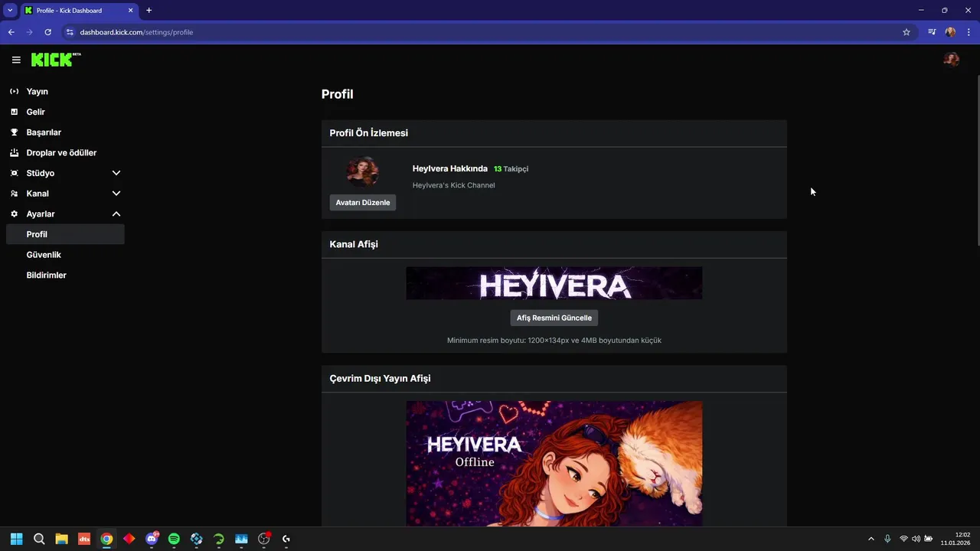Expand the Kanal section chevron
The height and width of the screenshot is (551, 980).
116,194
